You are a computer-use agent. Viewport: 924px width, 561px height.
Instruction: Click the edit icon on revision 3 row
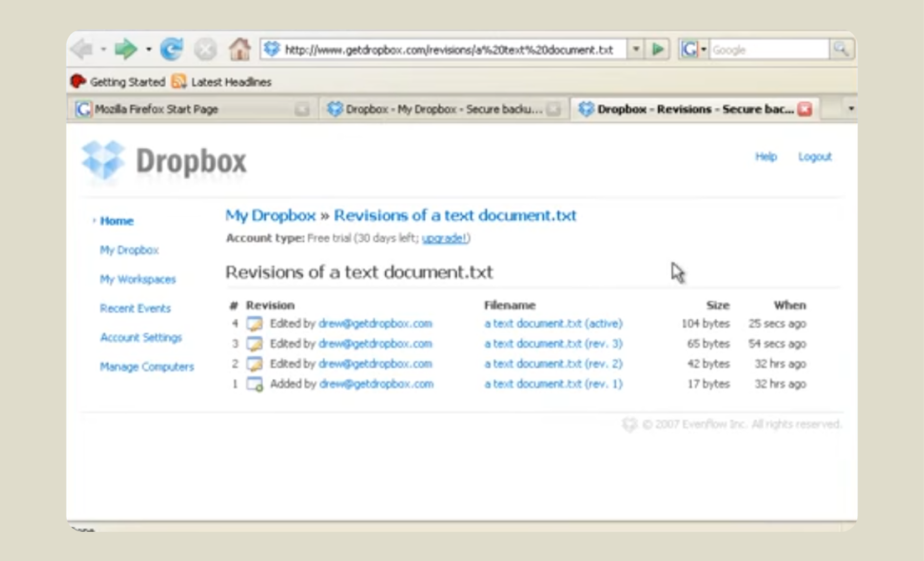click(254, 344)
